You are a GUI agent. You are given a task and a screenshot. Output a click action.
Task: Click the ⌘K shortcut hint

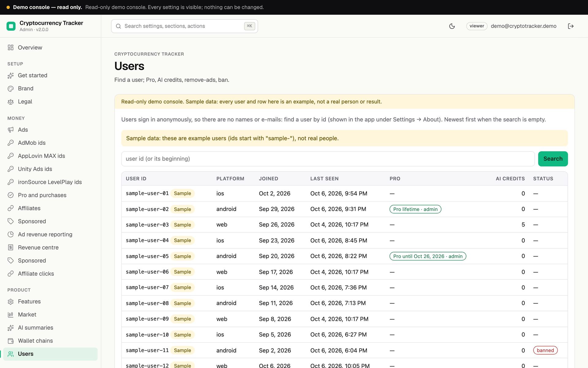(250, 26)
